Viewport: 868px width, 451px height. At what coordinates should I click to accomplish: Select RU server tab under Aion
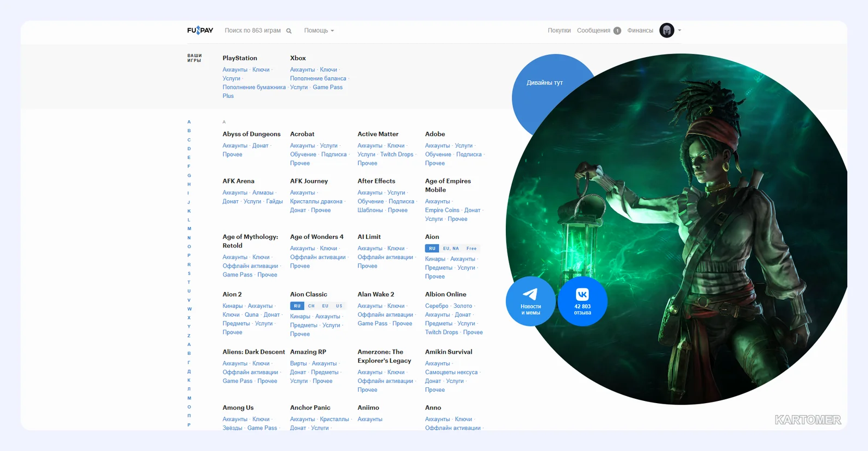tap(432, 249)
